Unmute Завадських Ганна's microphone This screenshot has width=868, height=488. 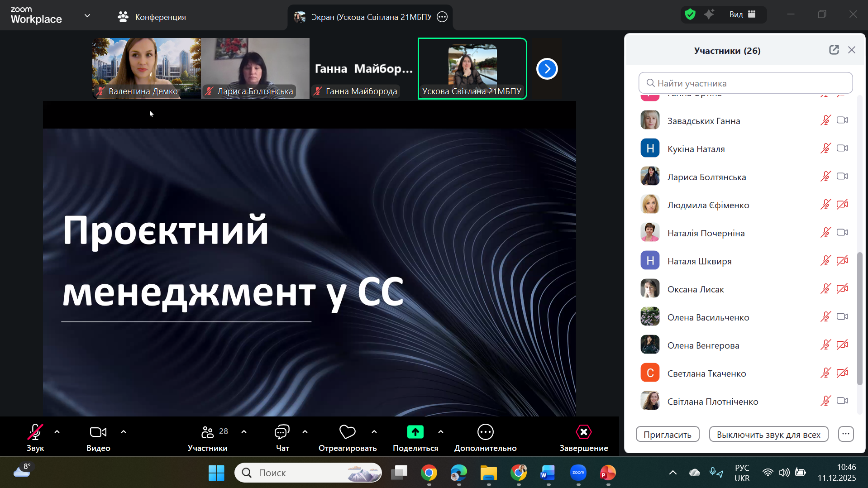pyautogui.click(x=825, y=120)
